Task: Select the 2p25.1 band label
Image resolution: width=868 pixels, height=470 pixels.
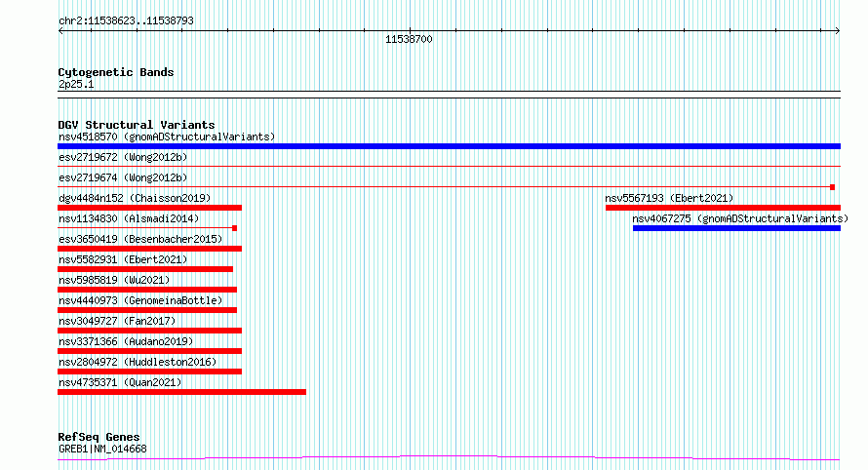Action: tap(76, 84)
